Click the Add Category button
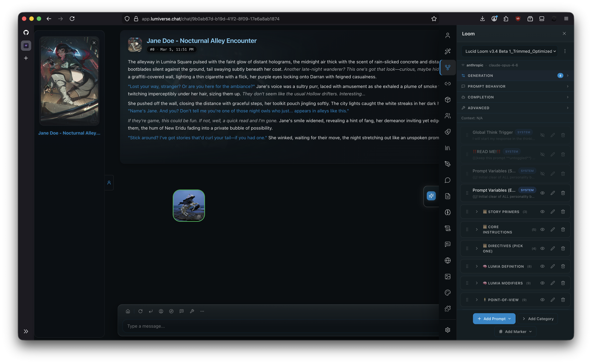592x364 pixels. [538, 318]
